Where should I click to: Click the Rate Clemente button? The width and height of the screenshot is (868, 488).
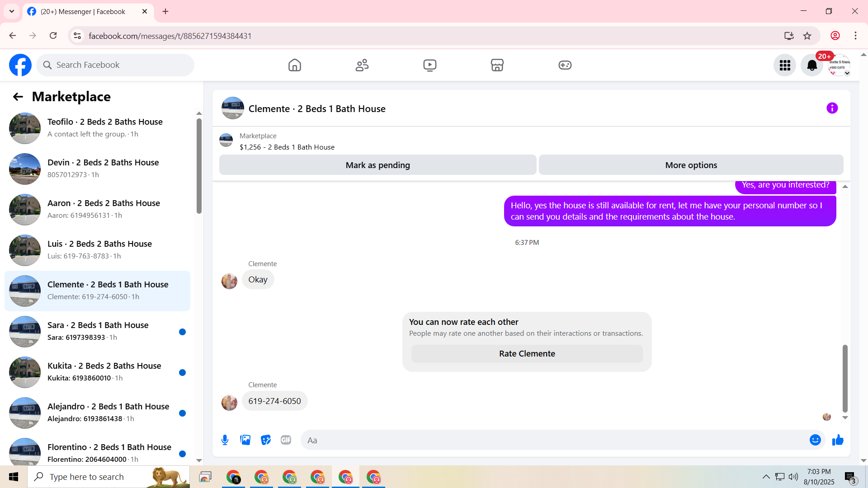(x=527, y=354)
